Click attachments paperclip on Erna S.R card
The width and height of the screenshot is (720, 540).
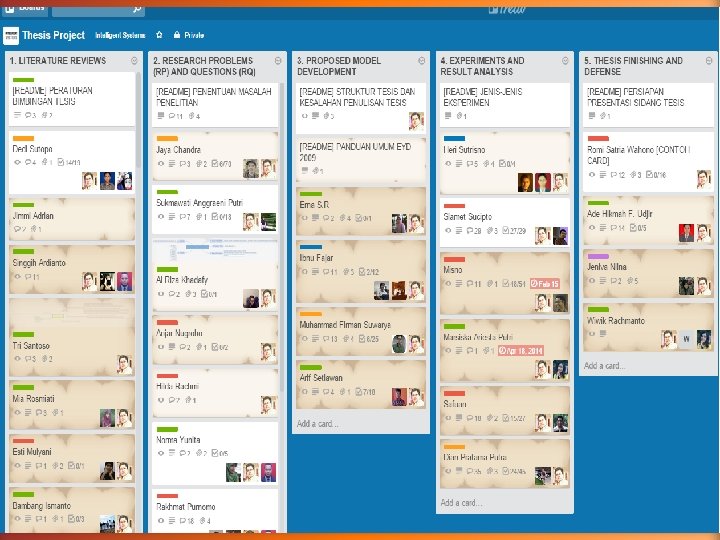pyautogui.click(x=345, y=218)
